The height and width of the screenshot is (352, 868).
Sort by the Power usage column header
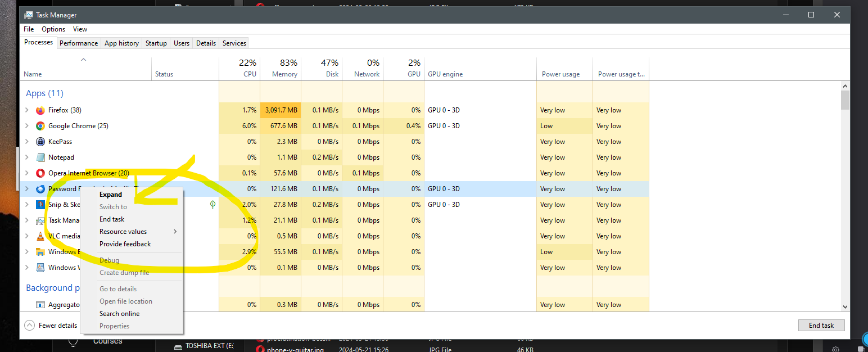pos(564,68)
